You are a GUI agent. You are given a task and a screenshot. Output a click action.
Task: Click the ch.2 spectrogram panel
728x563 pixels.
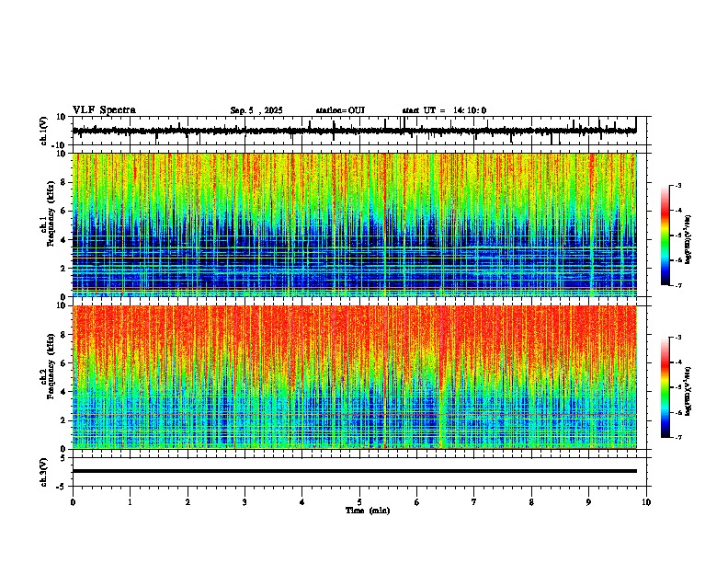pyautogui.click(x=355, y=377)
